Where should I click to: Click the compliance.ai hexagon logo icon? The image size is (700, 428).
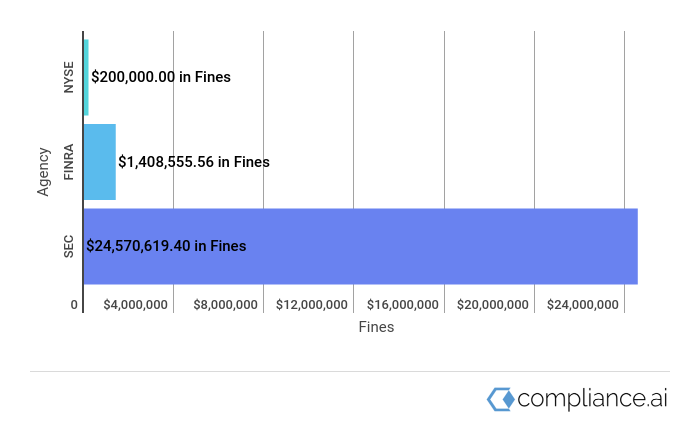(x=500, y=399)
